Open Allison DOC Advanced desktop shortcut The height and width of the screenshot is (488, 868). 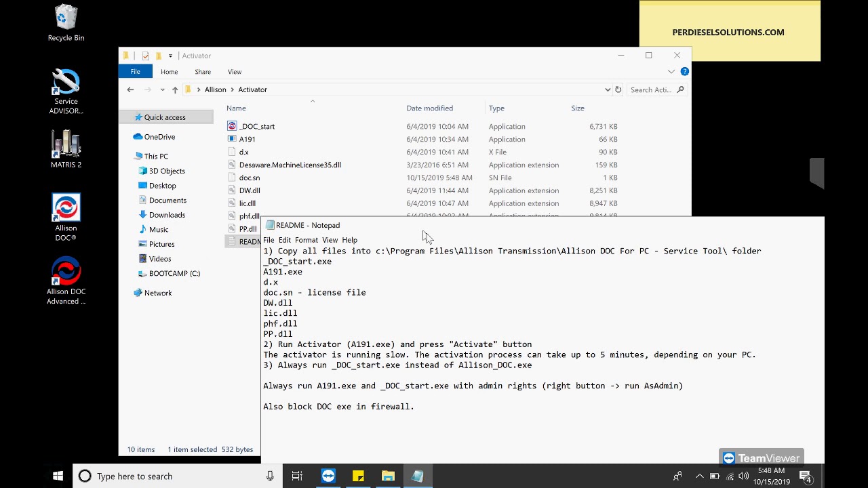pos(66,281)
